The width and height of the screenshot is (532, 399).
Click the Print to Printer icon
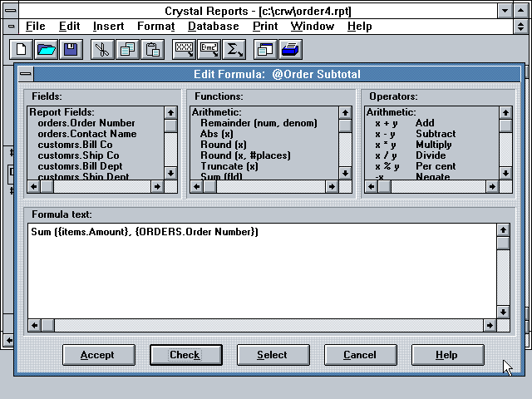point(290,50)
